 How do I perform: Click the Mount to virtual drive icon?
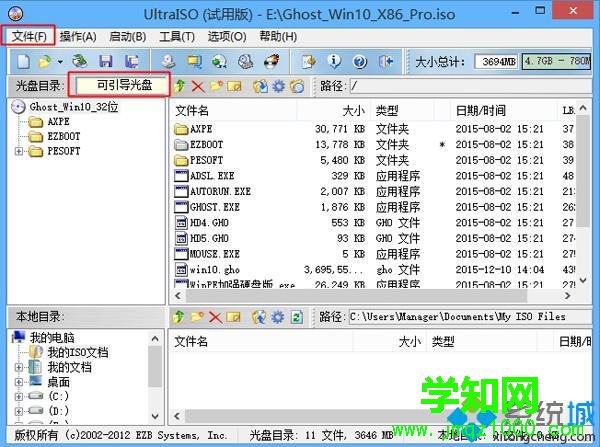pyautogui.click(x=220, y=61)
